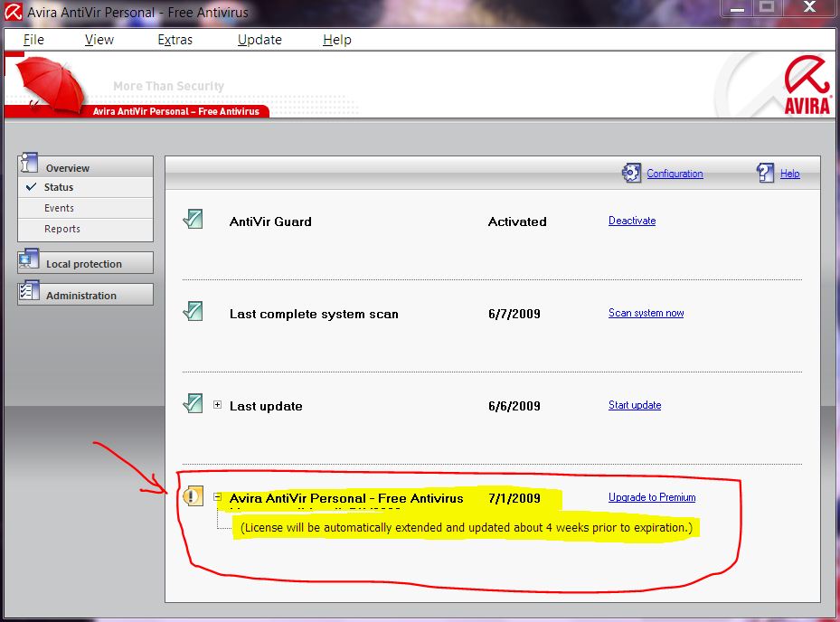Open the View menu
The width and height of the screenshot is (840, 622).
(x=99, y=40)
